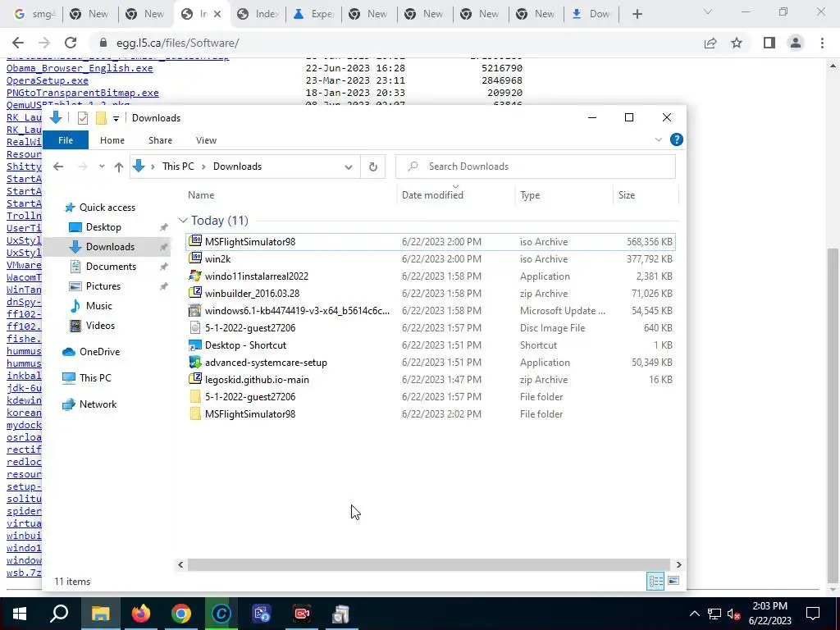Open PNGtoTransparentBitmap.exe link
Screen dimensions: 840x630
83,93
